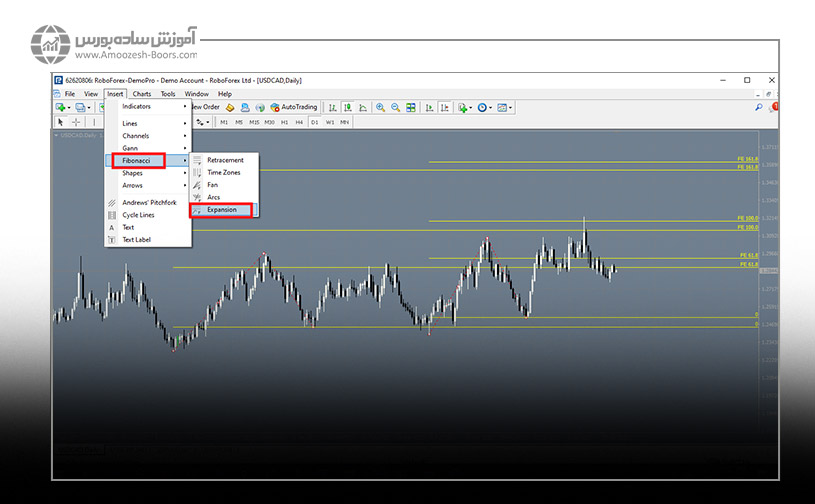
Task: Select Retracement in the Fibonacci submenu
Action: pyautogui.click(x=224, y=160)
